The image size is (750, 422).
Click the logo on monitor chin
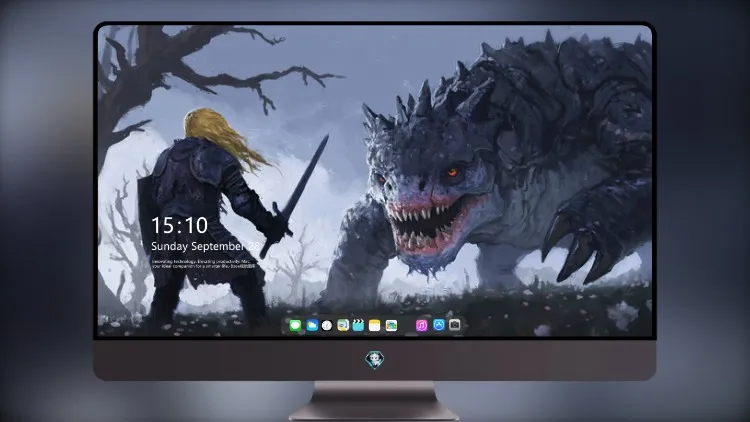coord(375,360)
